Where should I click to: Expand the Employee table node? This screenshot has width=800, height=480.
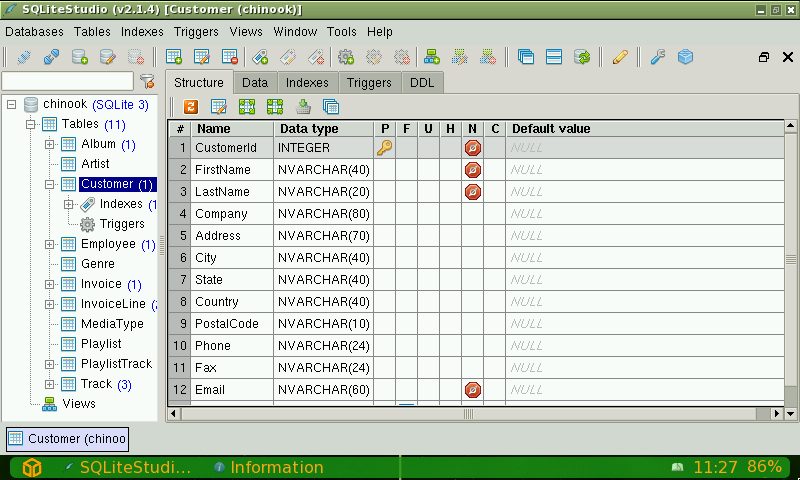(x=49, y=244)
